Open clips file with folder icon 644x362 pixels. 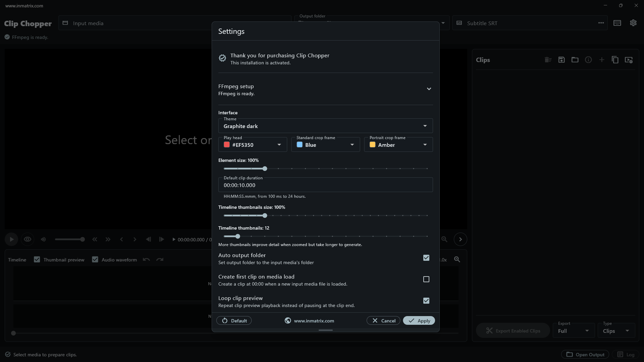tap(575, 60)
